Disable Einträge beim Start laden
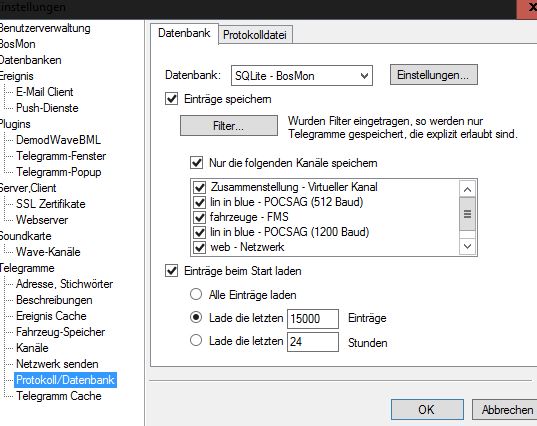Viewport: 537px width, 426px height. click(172, 271)
